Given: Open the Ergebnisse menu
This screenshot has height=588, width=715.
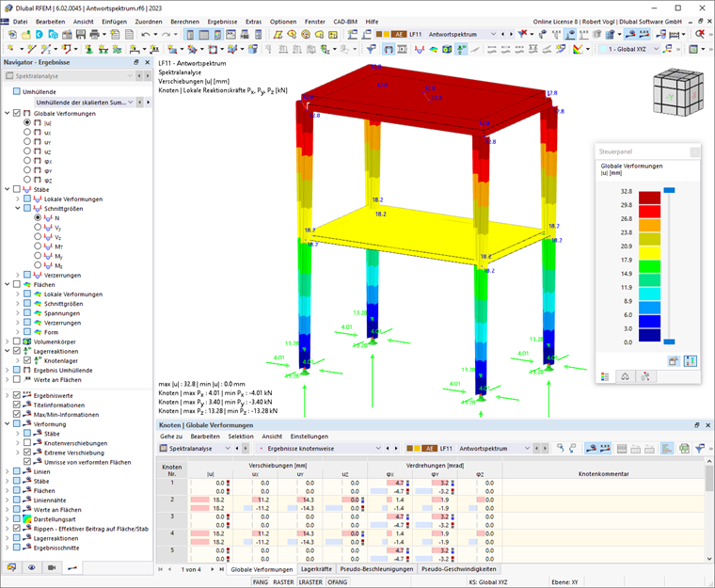Looking at the screenshot, I should pos(222,22).
